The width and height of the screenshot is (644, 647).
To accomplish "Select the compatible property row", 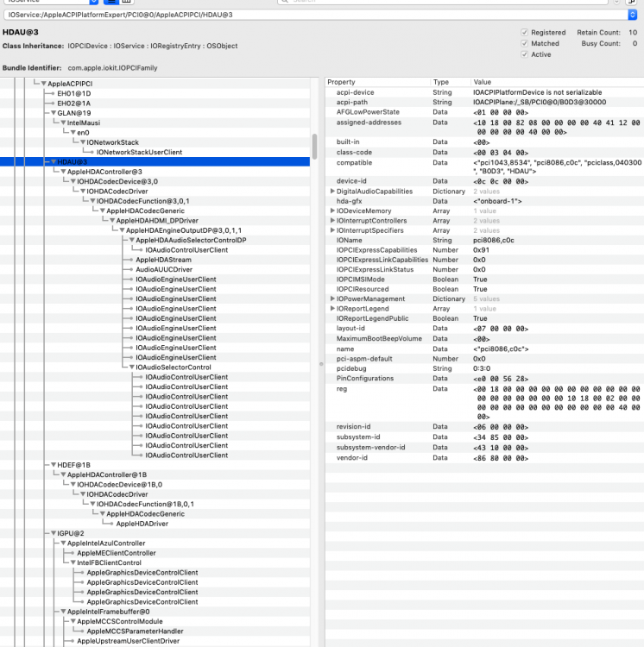I will pos(484,166).
